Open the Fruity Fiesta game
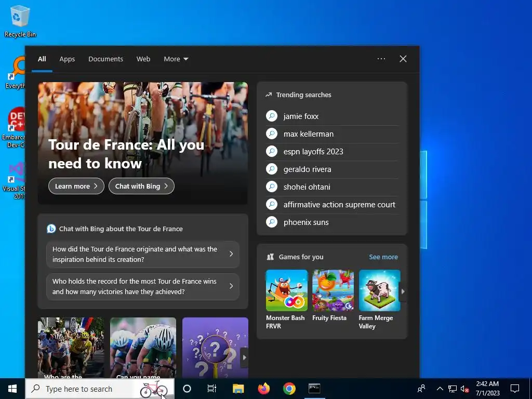Image resolution: width=532 pixels, height=399 pixels. pos(333,295)
